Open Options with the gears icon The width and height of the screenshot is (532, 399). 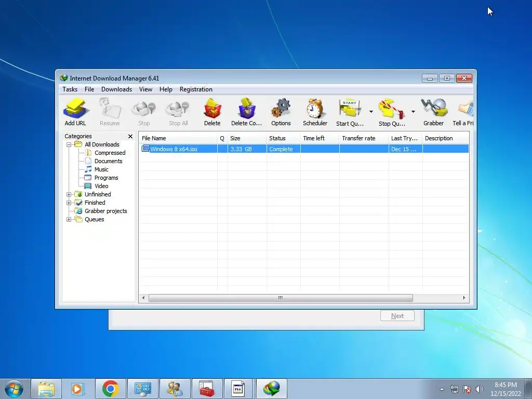[x=281, y=112]
